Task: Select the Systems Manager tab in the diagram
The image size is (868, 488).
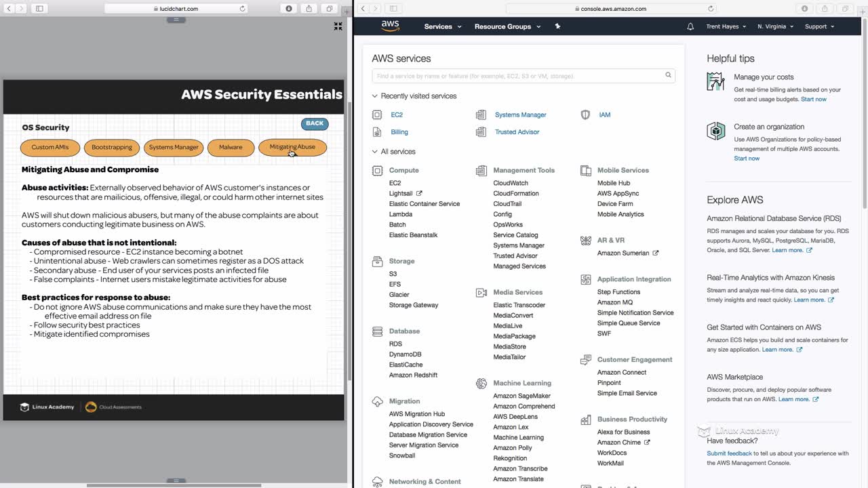Action: 174,147
